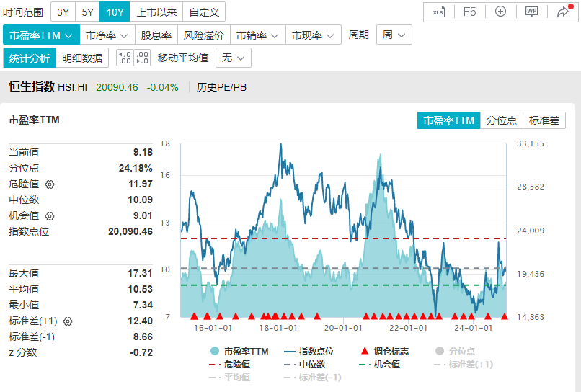
Task: Click the 平均值 10.53 value
Action: tap(140, 290)
